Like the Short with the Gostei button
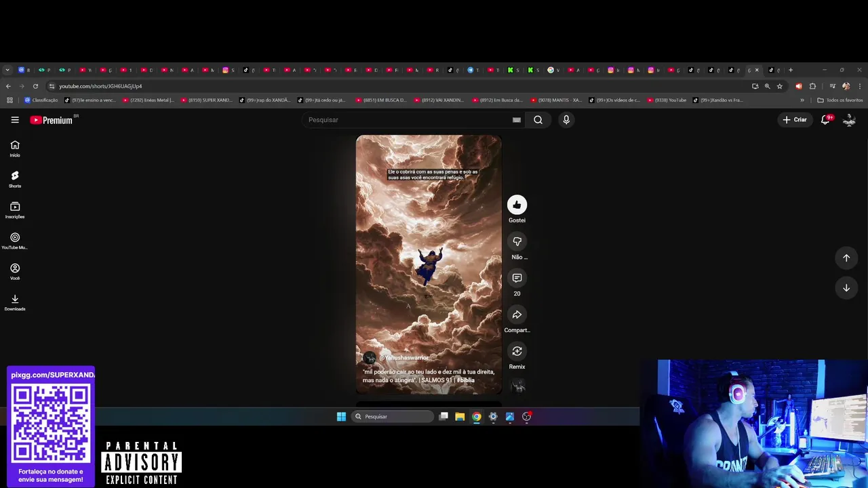 [x=517, y=205]
